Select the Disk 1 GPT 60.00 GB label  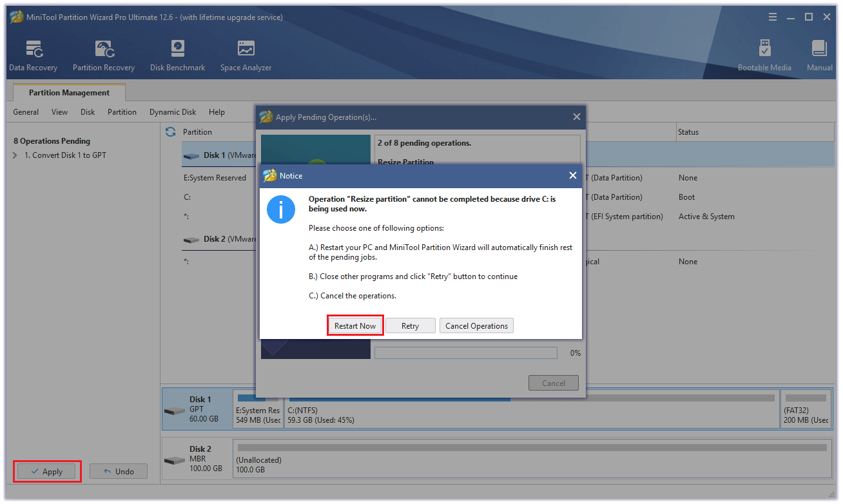[204, 409]
